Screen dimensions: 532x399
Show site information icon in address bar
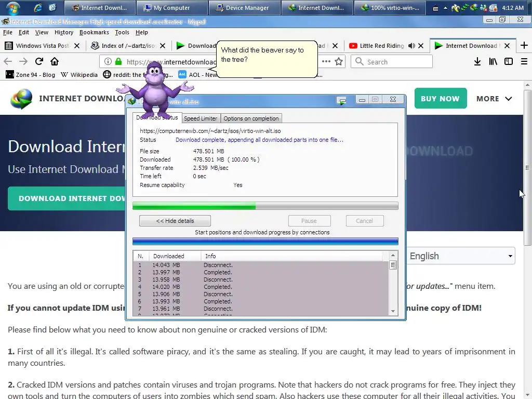coord(108,61)
